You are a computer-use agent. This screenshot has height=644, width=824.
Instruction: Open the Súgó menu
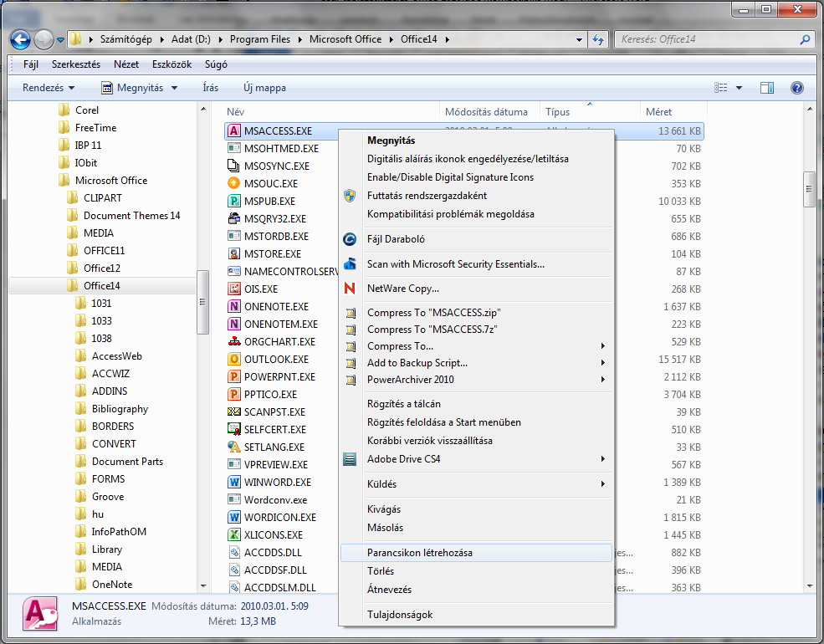216,64
